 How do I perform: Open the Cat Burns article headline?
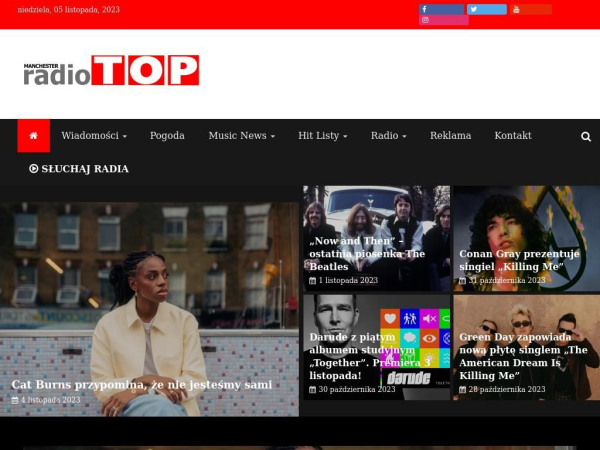pos(142,385)
